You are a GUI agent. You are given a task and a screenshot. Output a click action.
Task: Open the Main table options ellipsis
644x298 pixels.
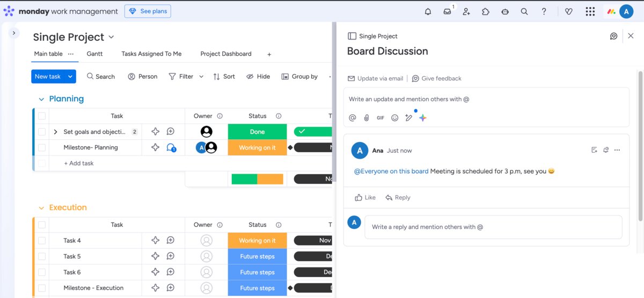[x=71, y=54]
